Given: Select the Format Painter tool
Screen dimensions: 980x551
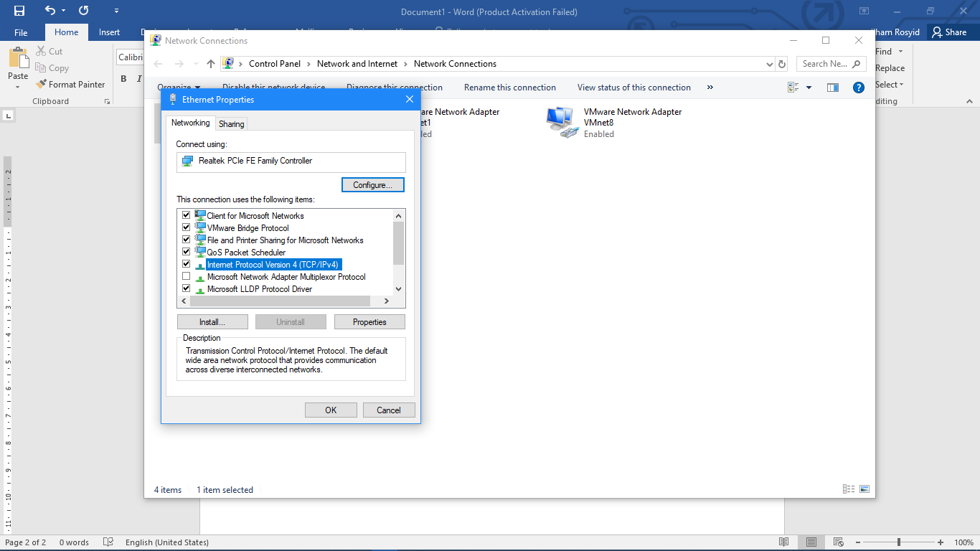Looking at the screenshot, I should (x=70, y=85).
